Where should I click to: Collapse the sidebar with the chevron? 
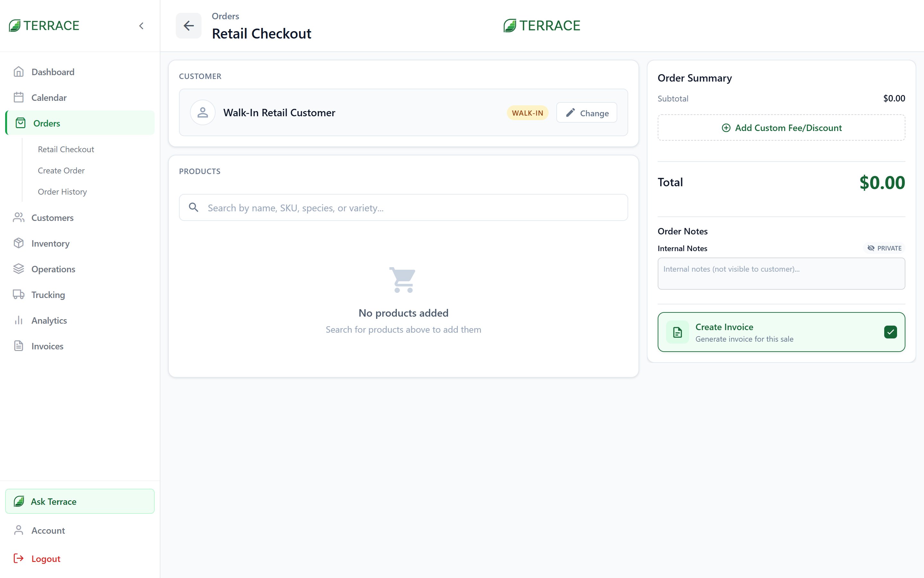coord(141,26)
